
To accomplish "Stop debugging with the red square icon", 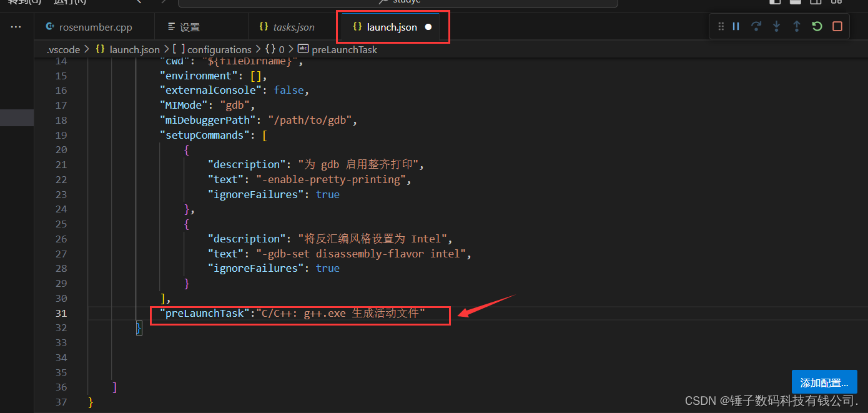I will tap(837, 26).
